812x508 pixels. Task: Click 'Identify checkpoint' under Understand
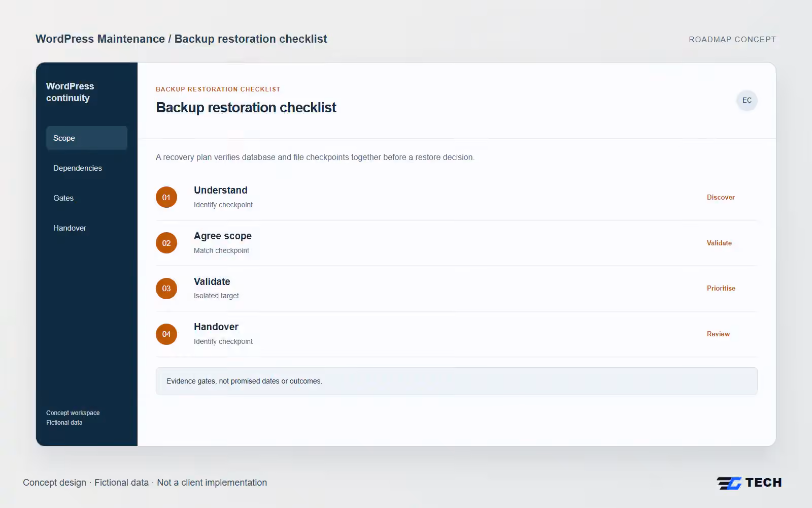(x=223, y=205)
